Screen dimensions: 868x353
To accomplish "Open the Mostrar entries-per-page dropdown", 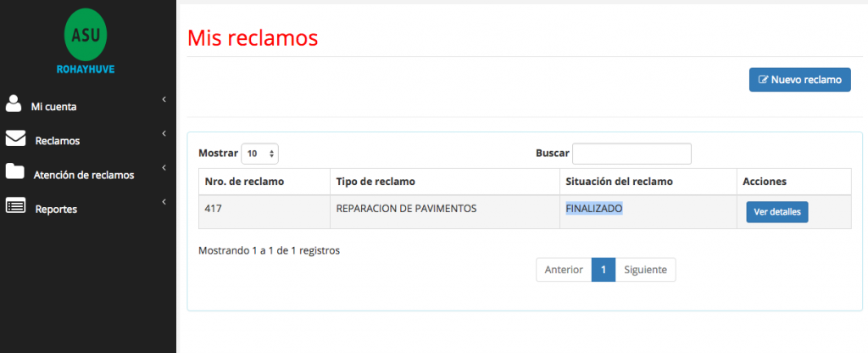I will point(259,154).
